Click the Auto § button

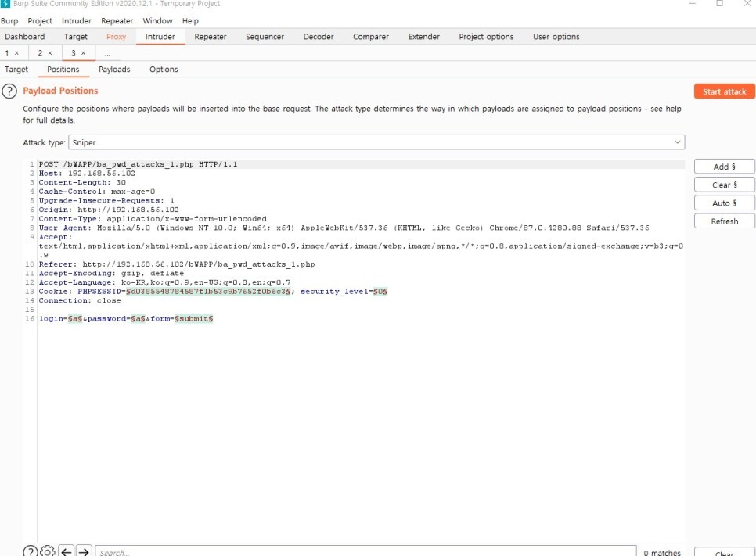coord(724,203)
